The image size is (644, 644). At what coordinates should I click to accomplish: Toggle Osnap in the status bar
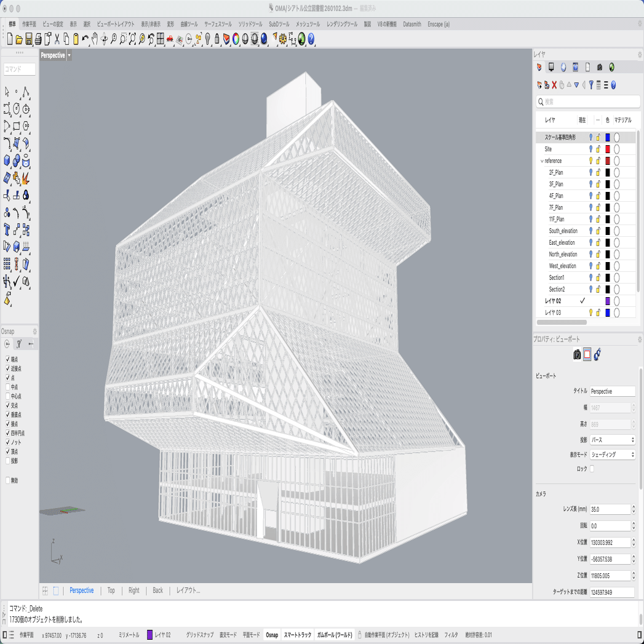272,635
